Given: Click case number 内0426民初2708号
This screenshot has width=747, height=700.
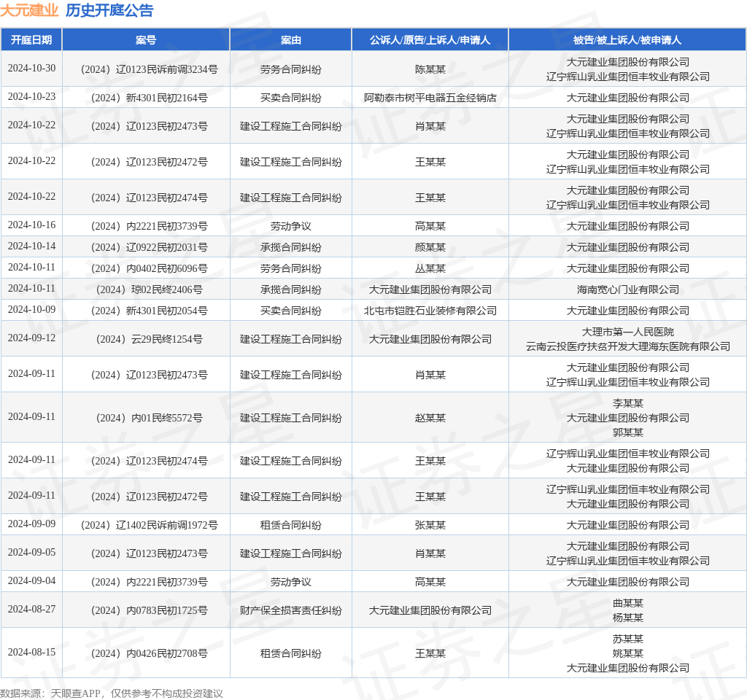Looking at the screenshot, I should (150, 653).
